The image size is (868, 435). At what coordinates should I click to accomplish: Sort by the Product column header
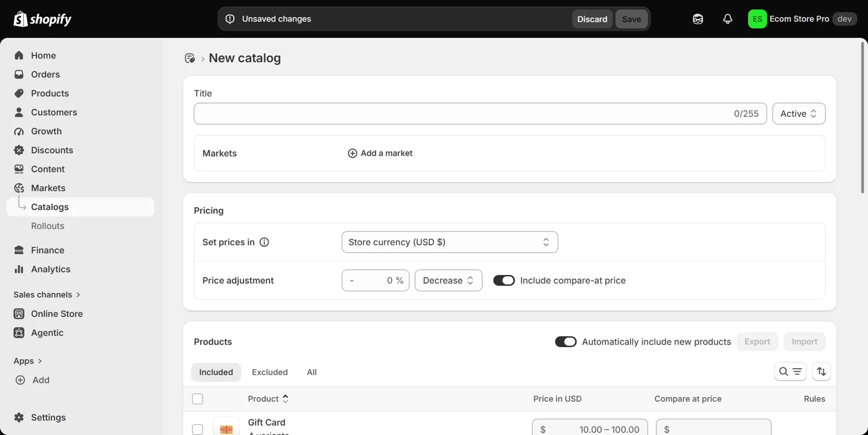(x=268, y=399)
